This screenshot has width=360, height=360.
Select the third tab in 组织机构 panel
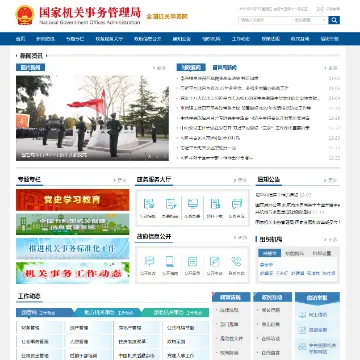pyautogui.click(x=322, y=253)
